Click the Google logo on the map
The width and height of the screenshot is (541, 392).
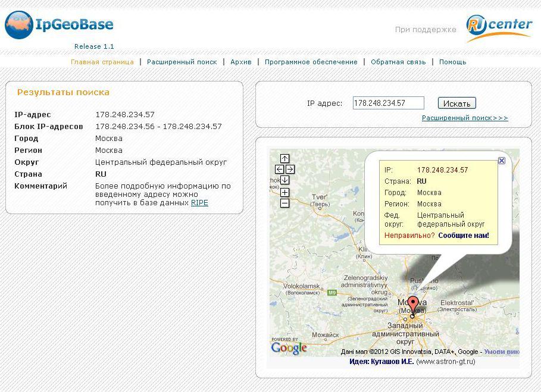click(289, 348)
